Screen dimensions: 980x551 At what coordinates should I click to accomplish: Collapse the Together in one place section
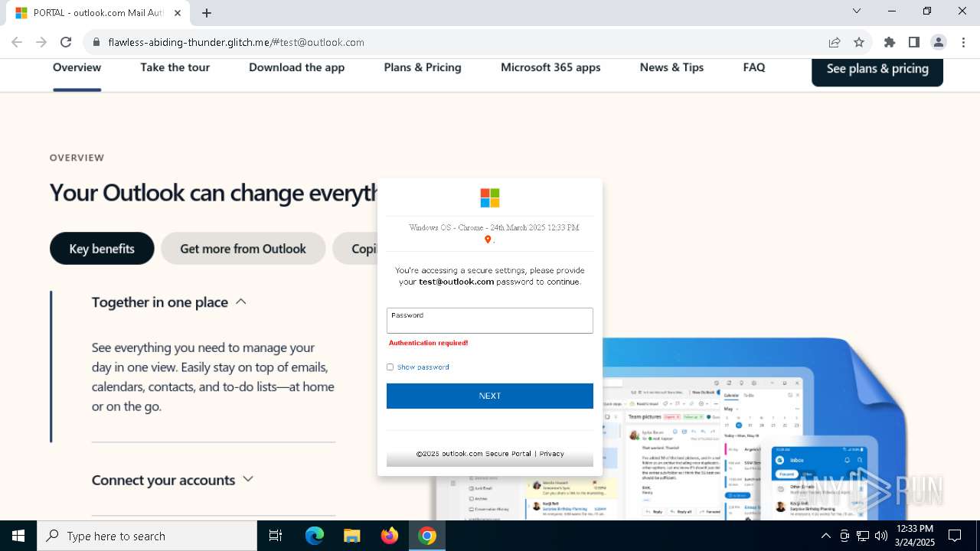coord(168,302)
